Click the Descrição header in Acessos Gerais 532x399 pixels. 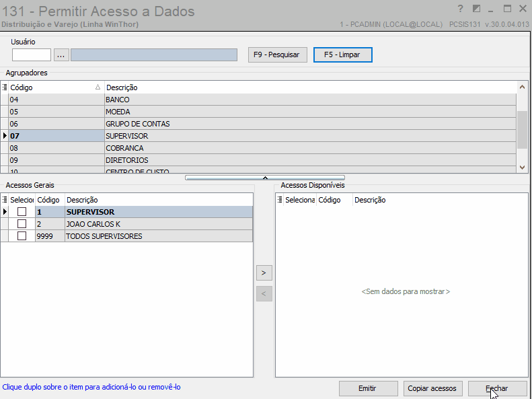(159, 200)
